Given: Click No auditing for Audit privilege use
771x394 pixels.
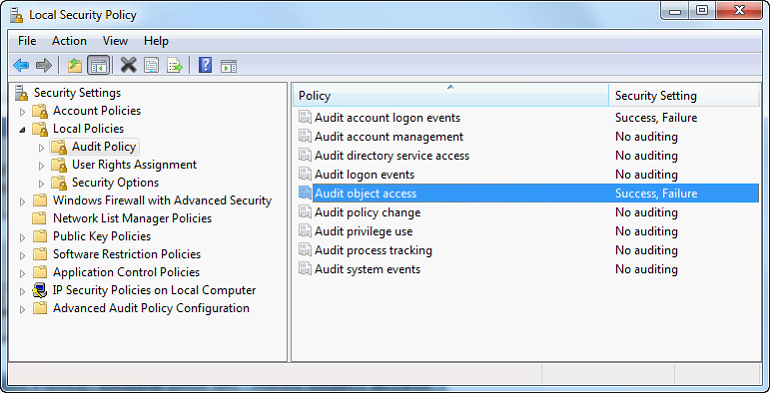Looking at the screenshot, I should (646, 231).
